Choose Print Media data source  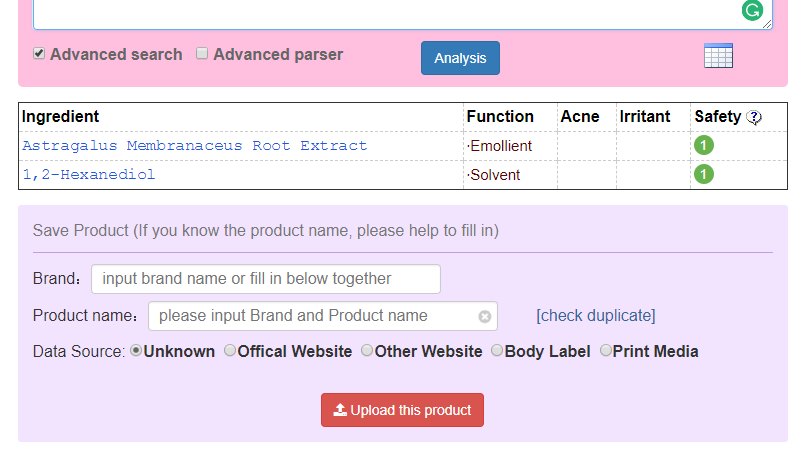605,351
